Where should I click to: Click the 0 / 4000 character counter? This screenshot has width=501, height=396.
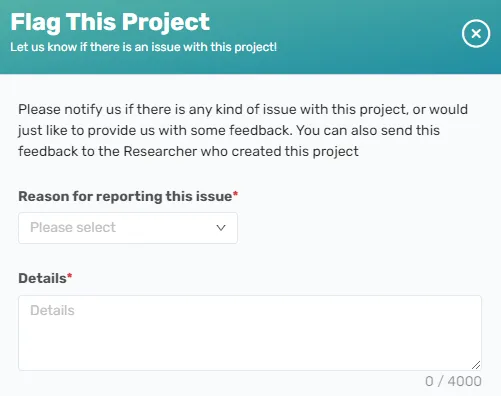[x=453, y=381]
